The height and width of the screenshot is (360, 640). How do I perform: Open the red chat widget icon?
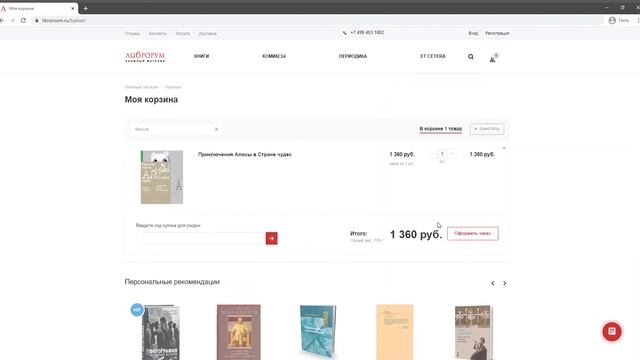point(611,331)
